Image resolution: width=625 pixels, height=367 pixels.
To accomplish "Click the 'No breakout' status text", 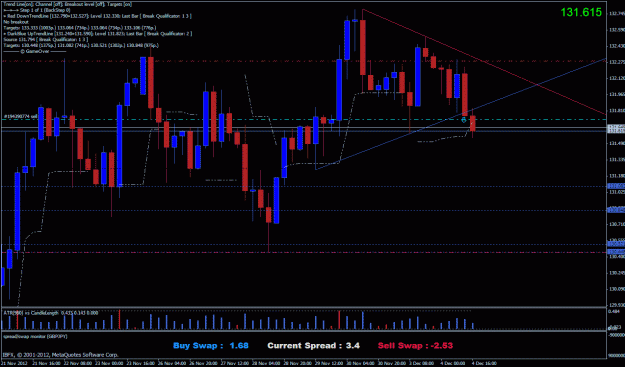I will coord(16,22).
